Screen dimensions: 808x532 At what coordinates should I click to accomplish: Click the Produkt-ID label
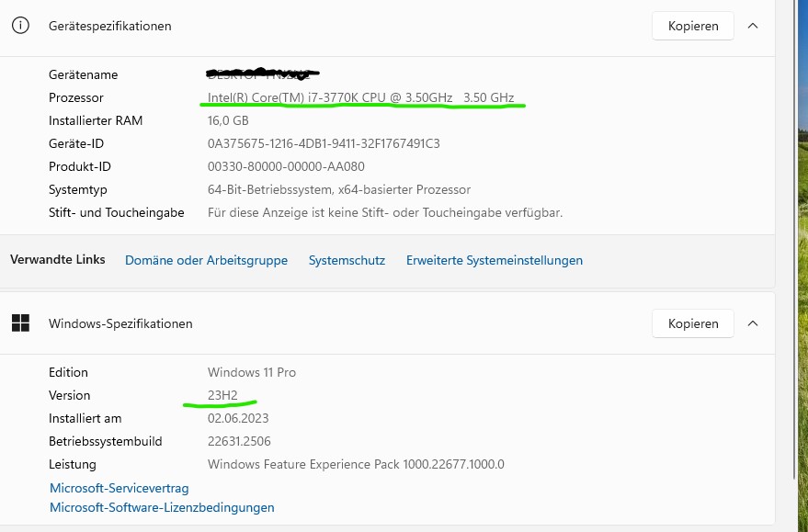click(x=80, y=166)
